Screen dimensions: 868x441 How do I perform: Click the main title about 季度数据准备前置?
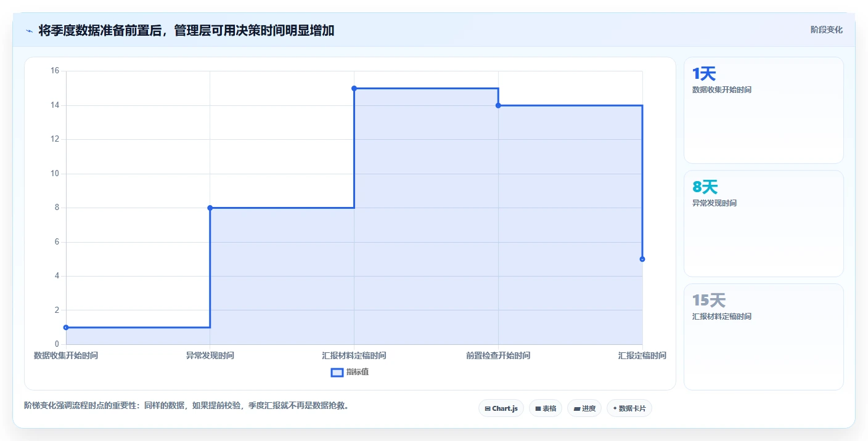click(x=186, y=30)
